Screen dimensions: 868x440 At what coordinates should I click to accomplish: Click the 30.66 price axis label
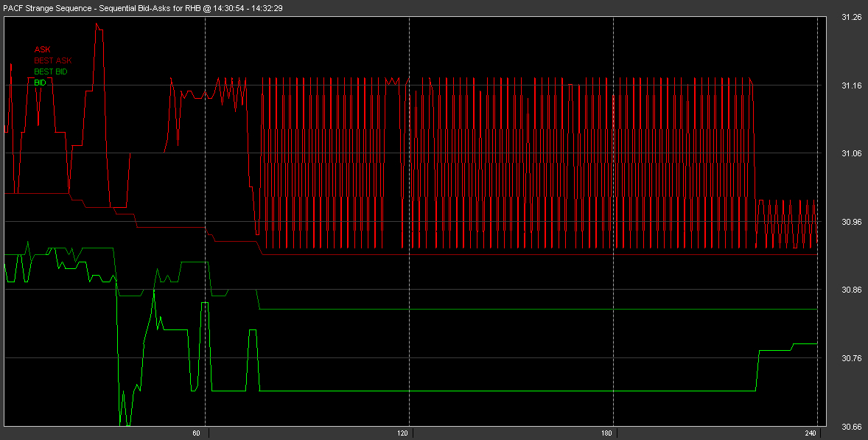[x=851, y=427]
